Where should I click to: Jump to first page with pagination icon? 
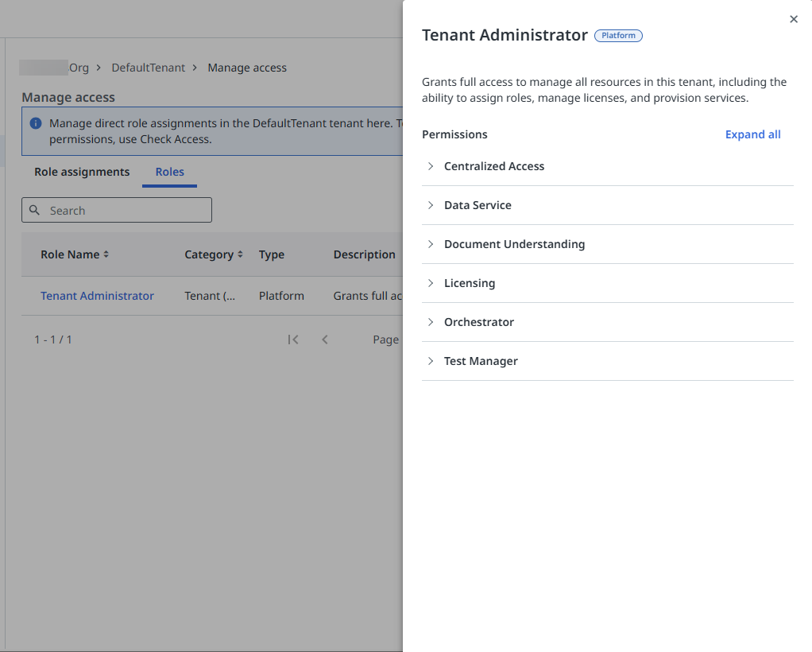(293, 340)
